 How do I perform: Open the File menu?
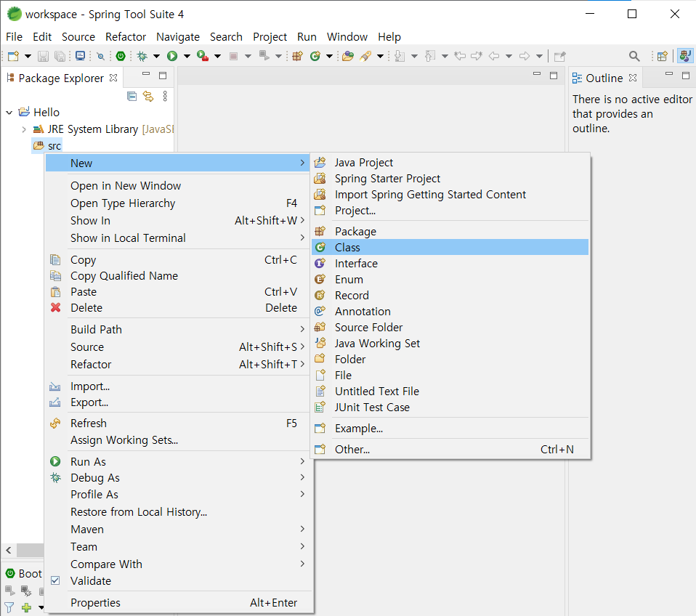(15, 37)
